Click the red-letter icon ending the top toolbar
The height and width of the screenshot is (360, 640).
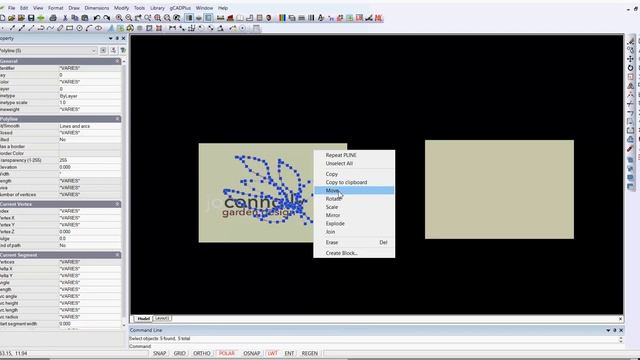pos(379,18)
